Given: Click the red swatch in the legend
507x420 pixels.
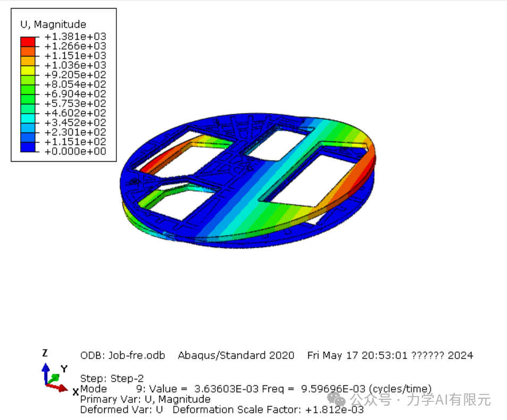Looking at the screenshot, I should point(28,42).
